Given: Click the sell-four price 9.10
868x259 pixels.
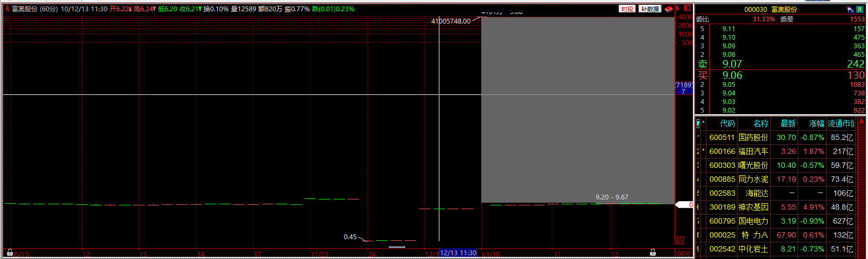Looking at the screenshot, I should click(x=729, y=38).
